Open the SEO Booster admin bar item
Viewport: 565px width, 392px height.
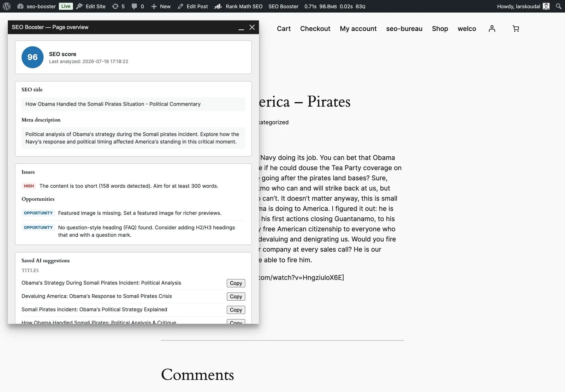coord(283,6)
